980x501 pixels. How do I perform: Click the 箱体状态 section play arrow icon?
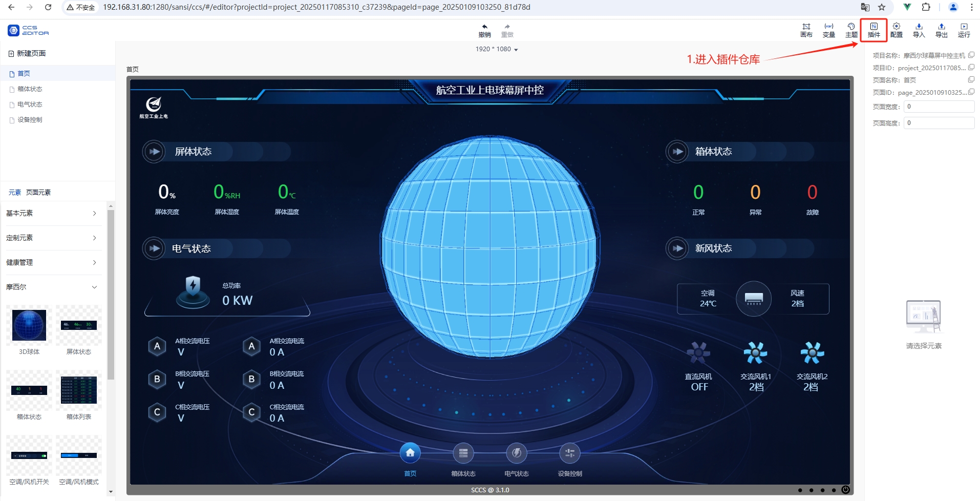(x=677, y=152)
